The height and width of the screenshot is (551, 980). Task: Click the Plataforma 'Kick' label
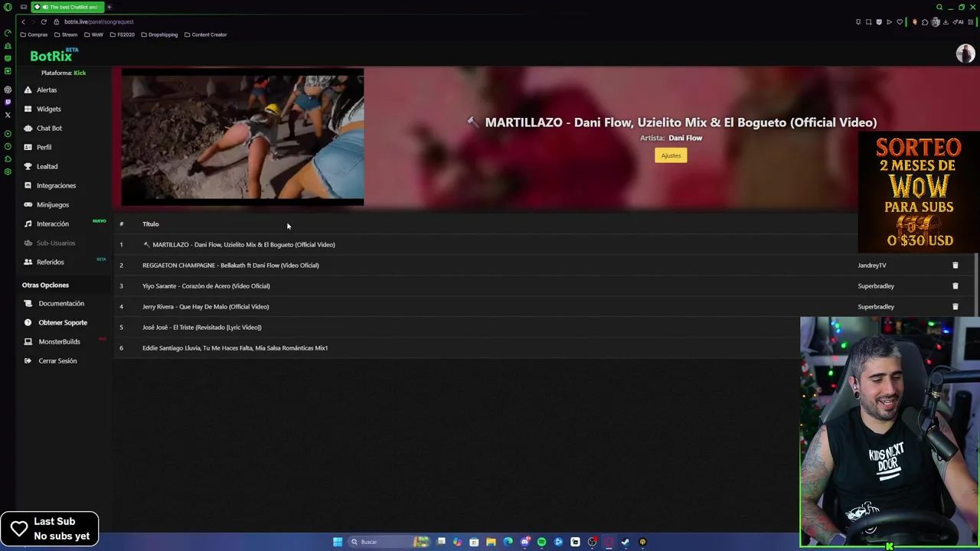80,73
